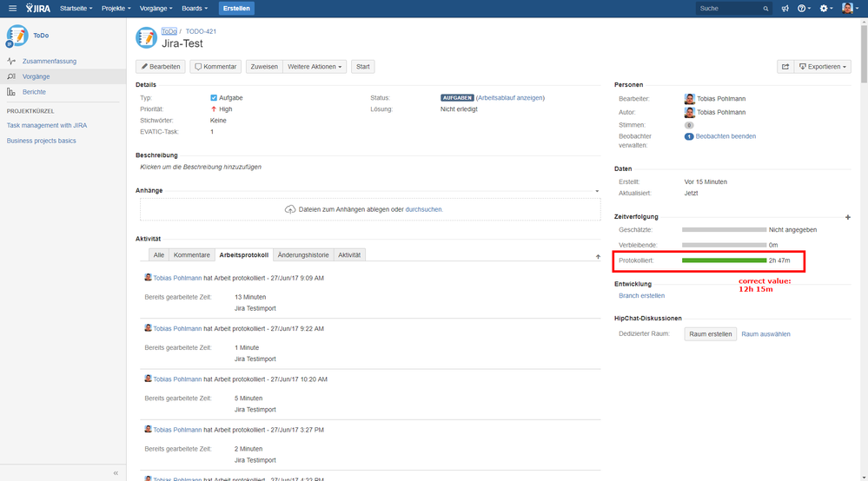This screenshot has height=481, width=868.
Task: Click the Start workflow button
Action: pos(362,66)
